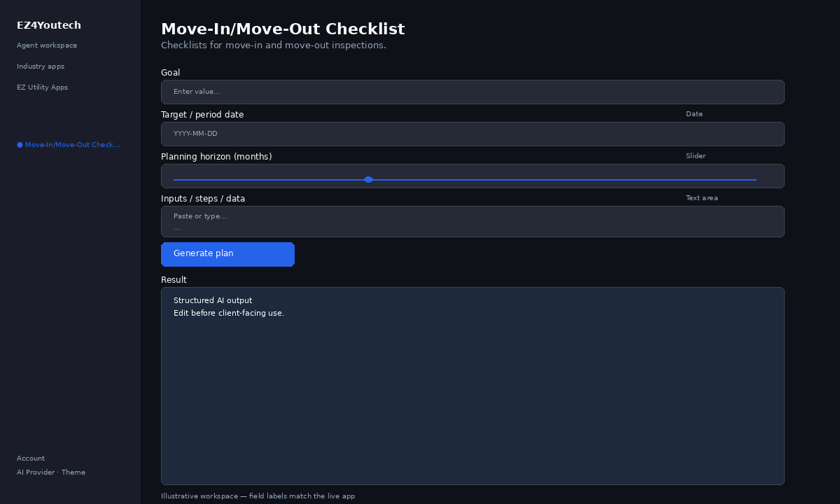Click the Generate plan button

point(227,254)
